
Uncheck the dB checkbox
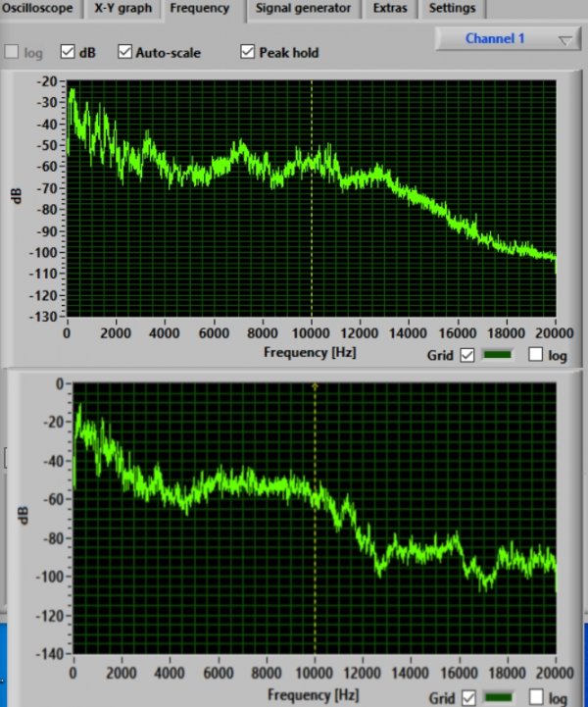pos(68,52)
